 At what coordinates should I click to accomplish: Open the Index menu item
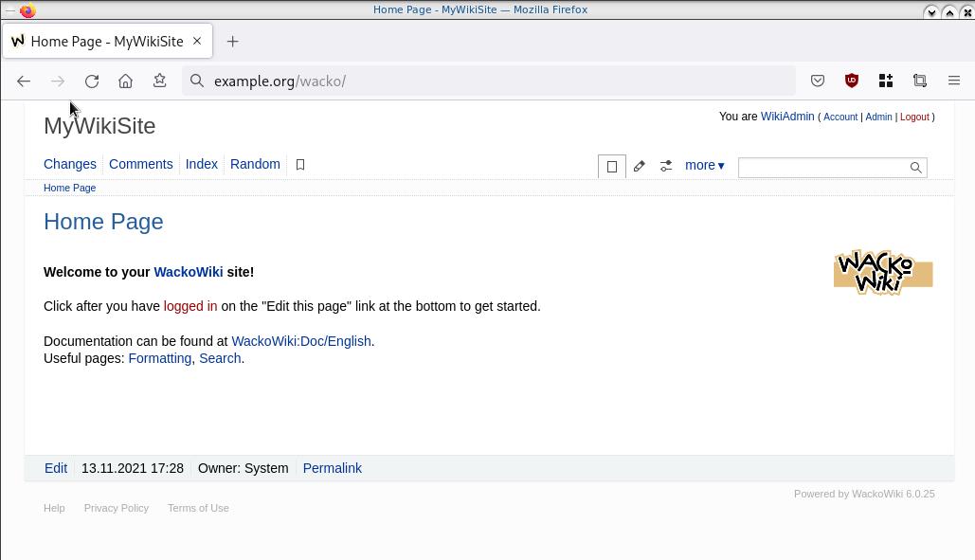point(201,164)
